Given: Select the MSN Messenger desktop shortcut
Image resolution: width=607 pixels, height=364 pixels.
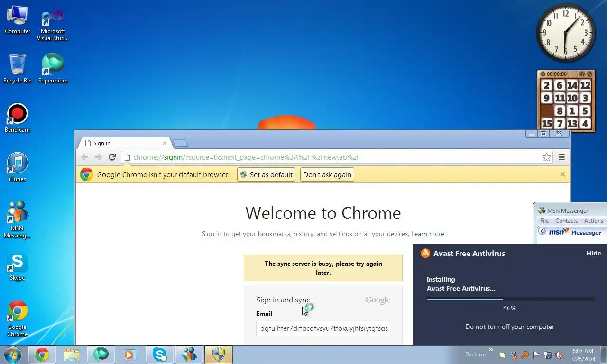Looking at the screenshot, I should pyautogui.click(x=18, y=220).
